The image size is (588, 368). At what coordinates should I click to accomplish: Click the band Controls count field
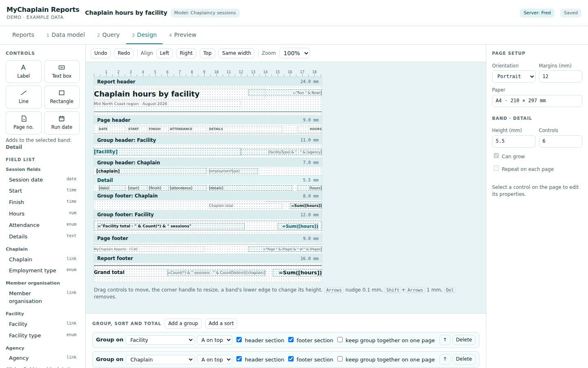[x=560, y=141]
